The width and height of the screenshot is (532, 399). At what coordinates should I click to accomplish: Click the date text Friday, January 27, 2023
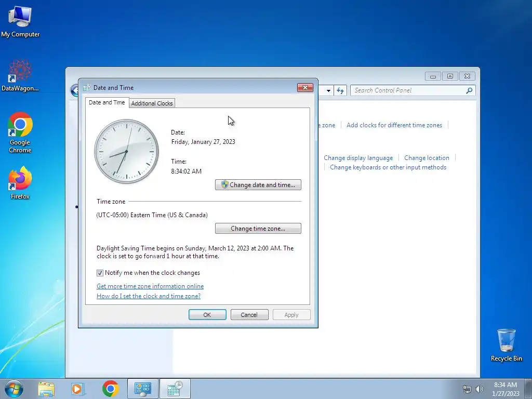203,142
